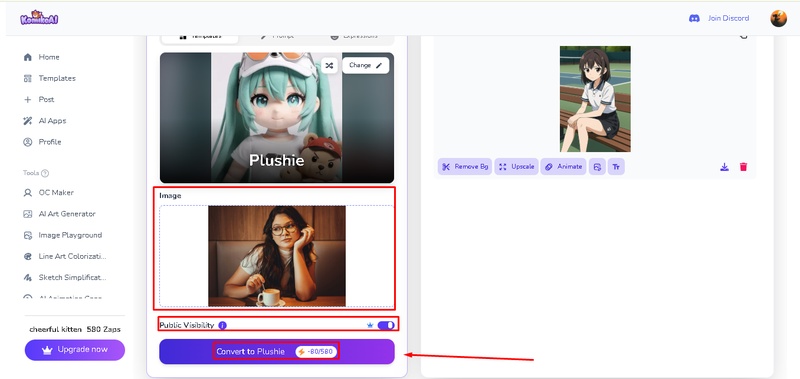Click the KomikoAI logo
The width and height of the screenshot is (800, 379).
click(39, 18)
